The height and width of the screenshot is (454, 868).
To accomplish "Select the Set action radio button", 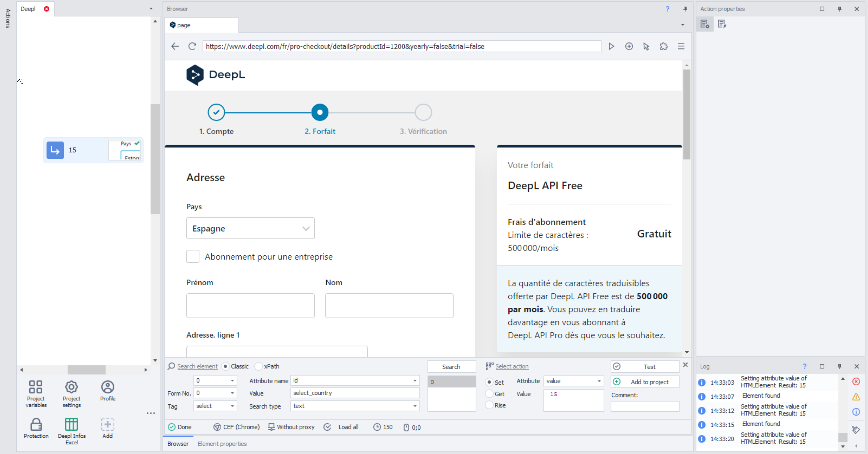I will 489,382.
